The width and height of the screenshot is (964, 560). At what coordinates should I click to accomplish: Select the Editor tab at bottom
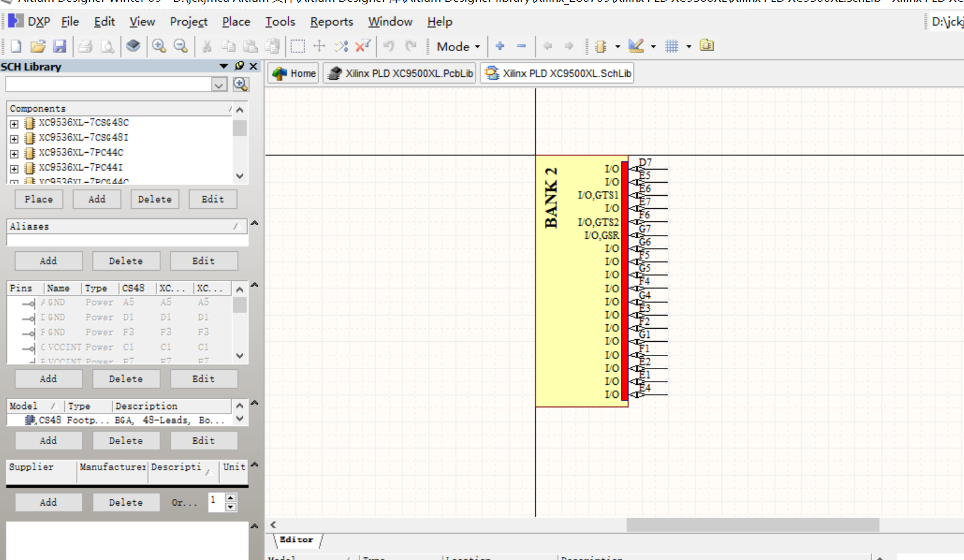click(296, 540)
